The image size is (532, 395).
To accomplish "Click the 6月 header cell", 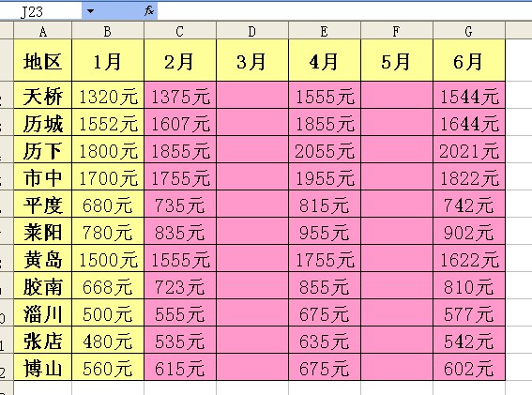I will pos(469,60).
